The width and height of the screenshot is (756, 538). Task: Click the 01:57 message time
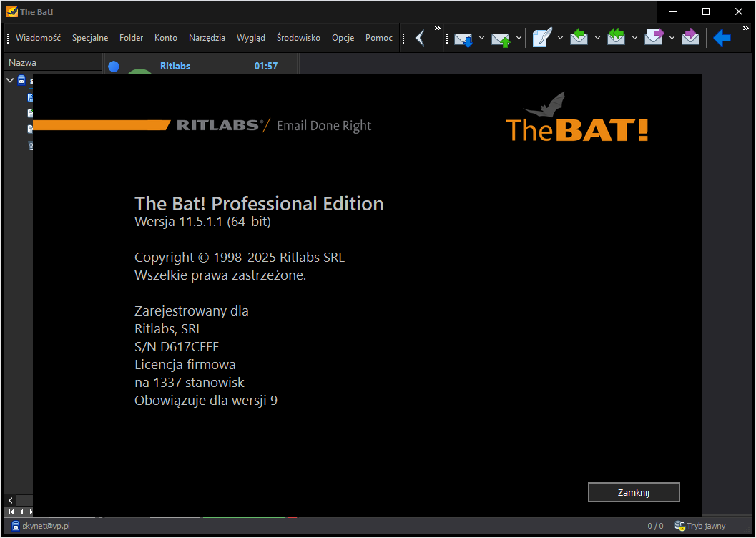click(x=266, y=66)
